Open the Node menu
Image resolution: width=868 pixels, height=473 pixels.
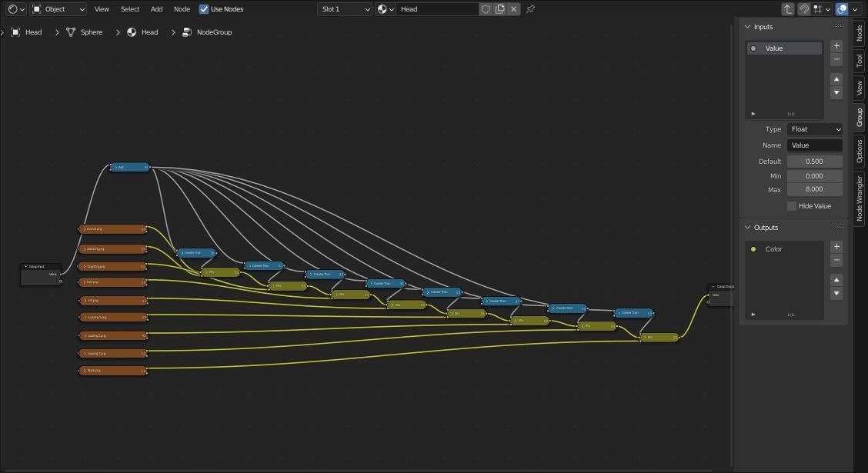tap(182, 9)
